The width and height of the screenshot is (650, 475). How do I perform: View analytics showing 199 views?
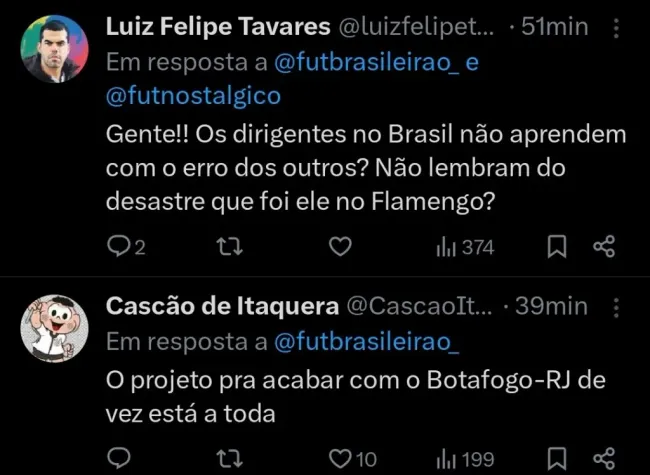click(465, 459)
